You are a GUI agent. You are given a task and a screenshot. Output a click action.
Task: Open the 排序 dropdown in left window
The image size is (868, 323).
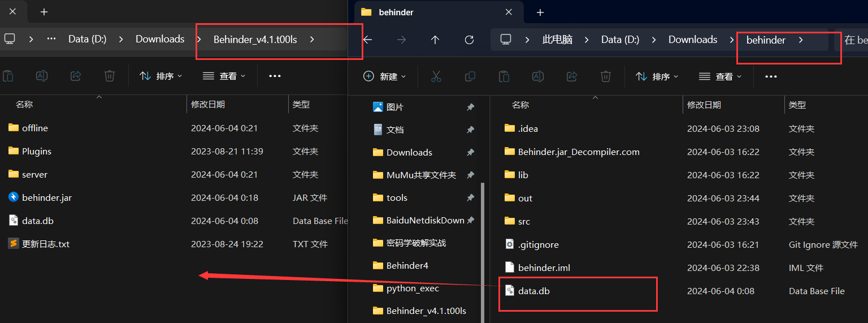160,76
